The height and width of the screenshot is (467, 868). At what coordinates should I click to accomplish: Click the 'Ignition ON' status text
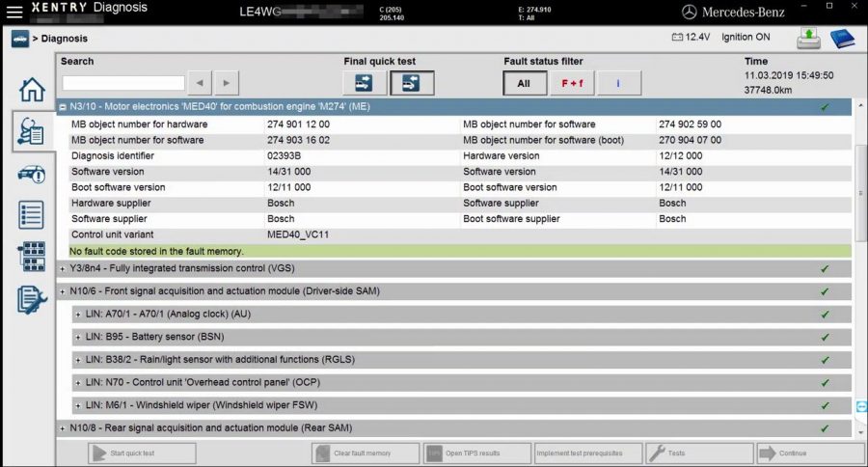[746, 37]
